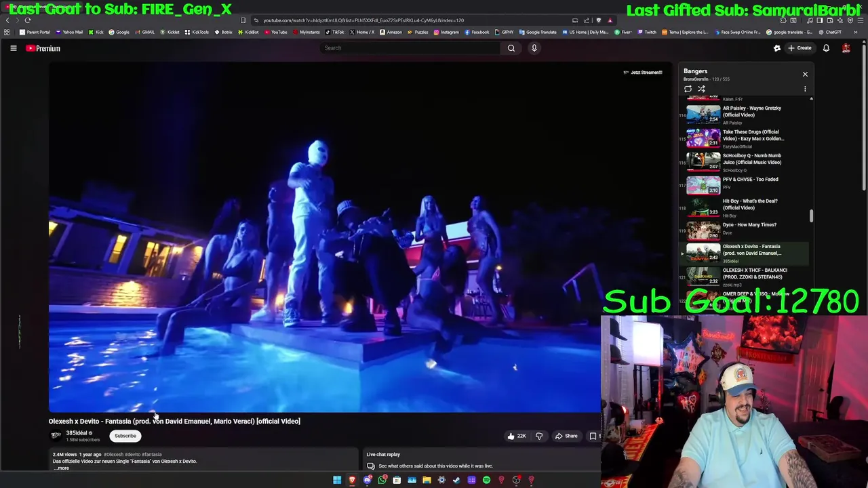Open the Twitch bookmark

pos(647,32)
